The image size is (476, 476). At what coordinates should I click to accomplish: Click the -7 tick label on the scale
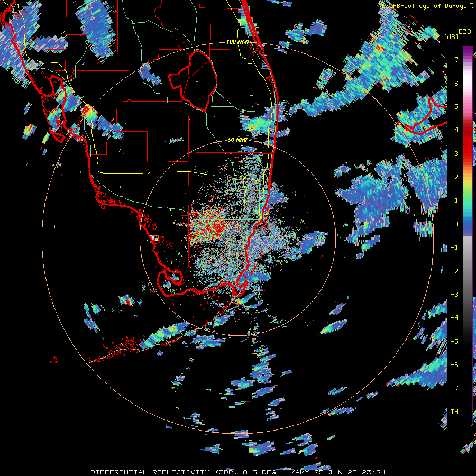click(x=454, y=388)
